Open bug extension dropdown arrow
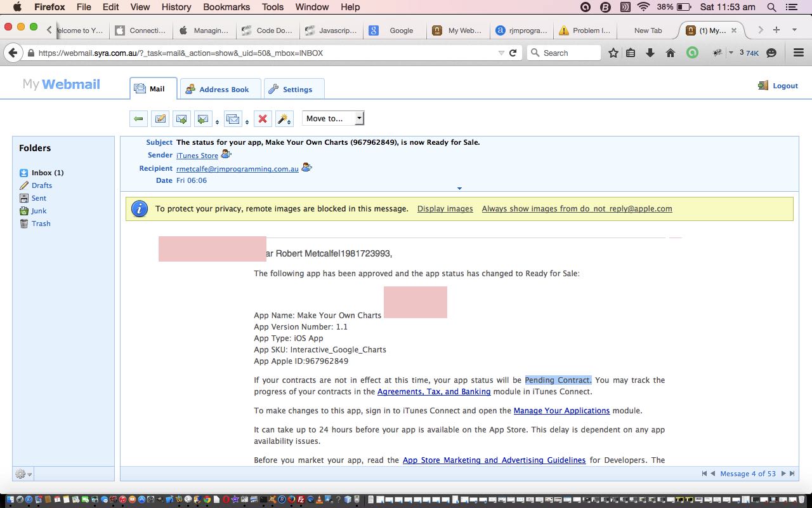Image resolution: width=812 pixels, height=508 pixels. click(731, 53)
